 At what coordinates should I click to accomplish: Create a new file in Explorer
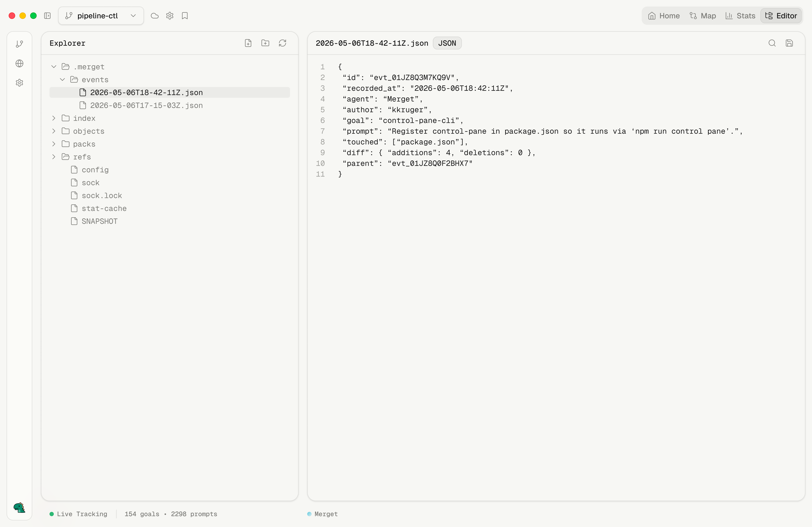[x=248, y=43]
